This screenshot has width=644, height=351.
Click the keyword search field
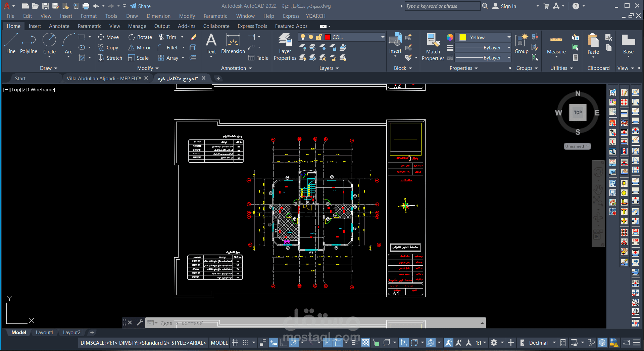[x=442, y=6]
